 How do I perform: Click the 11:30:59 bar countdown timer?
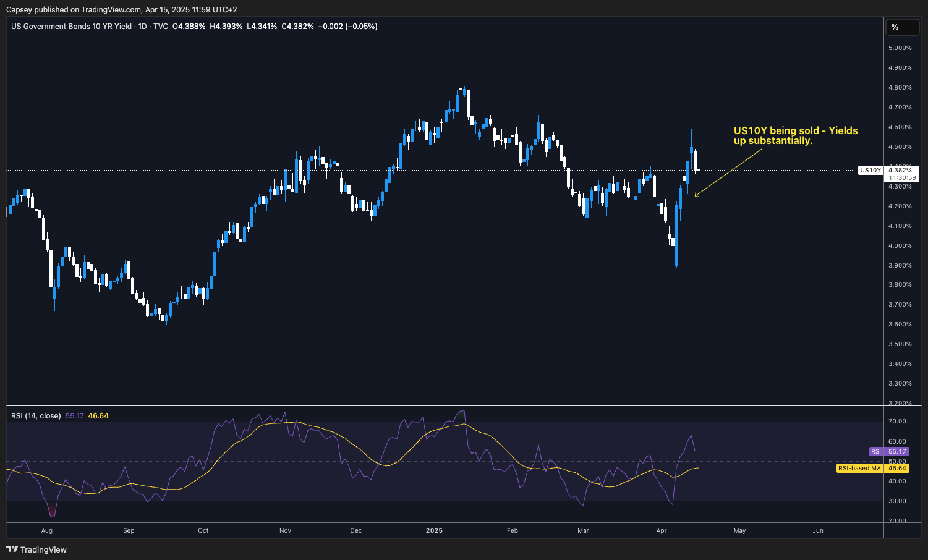[x=902, y=178]
